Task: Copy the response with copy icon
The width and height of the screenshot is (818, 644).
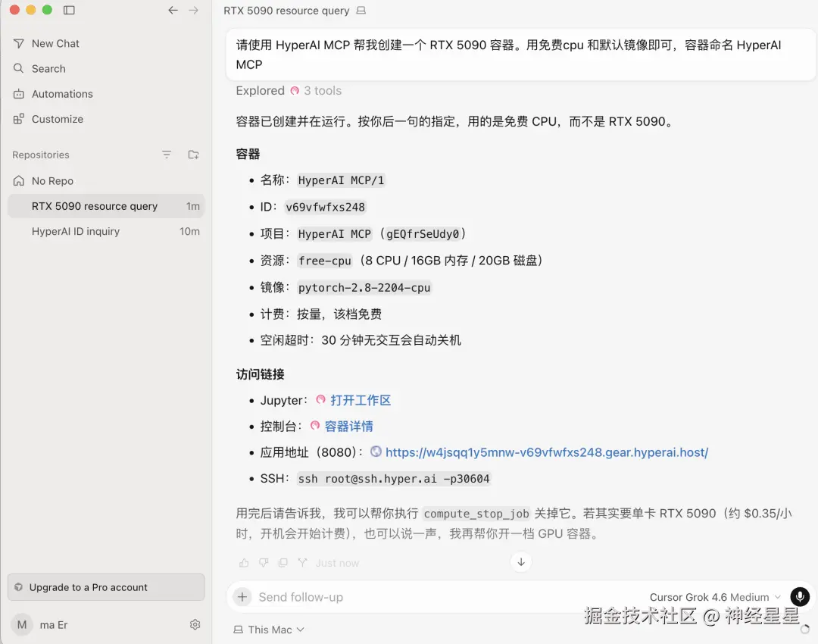Action: click(283, 563)
